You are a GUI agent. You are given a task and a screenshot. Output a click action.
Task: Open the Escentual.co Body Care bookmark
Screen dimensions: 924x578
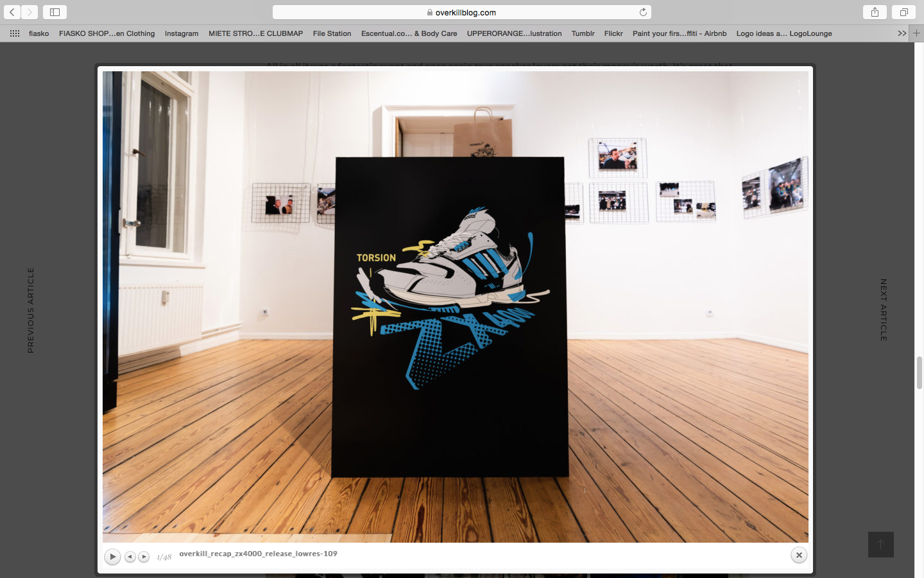pyautogui.click(x=409, y=33)
